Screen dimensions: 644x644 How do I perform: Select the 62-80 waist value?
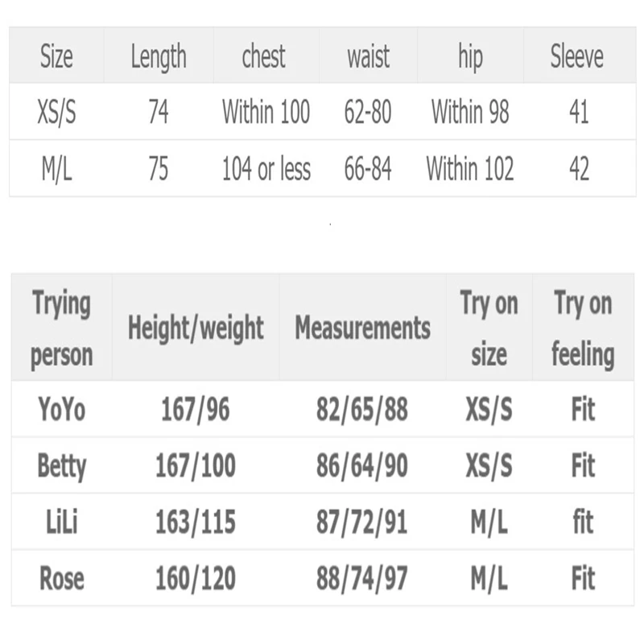click(368, 112)
